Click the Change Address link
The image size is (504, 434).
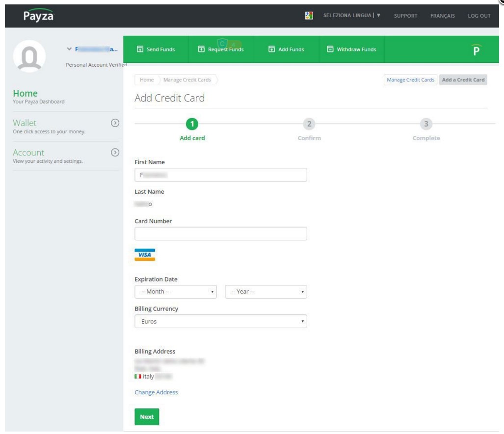(156, 392)
